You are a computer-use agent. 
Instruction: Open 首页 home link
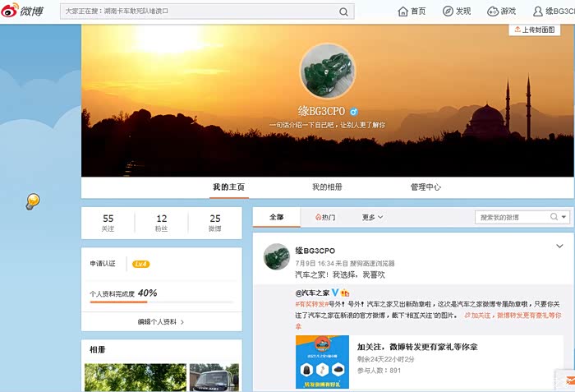tap(412, 12)
